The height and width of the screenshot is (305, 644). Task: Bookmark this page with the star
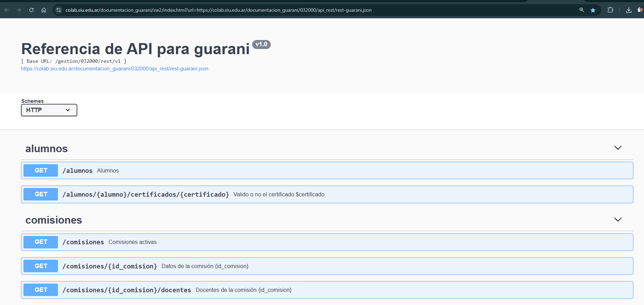tap(593, 10)
